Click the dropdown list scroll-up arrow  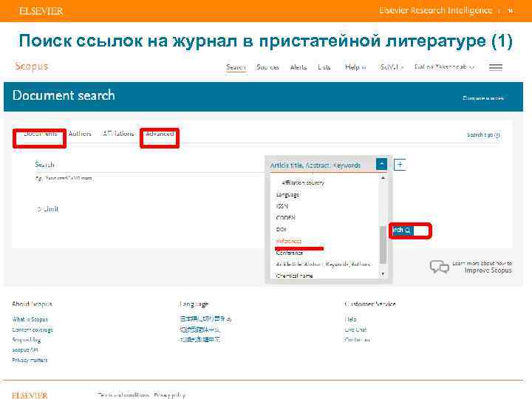click(x=383, y=178)
